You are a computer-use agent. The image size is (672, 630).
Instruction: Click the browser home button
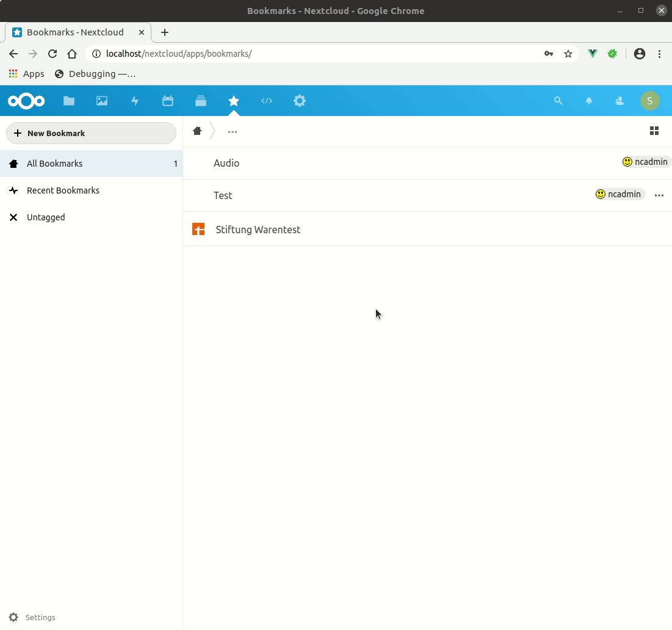tap(72, 54)
